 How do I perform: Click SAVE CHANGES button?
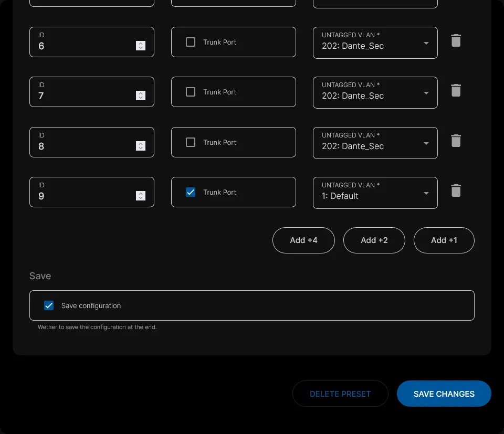444,394
